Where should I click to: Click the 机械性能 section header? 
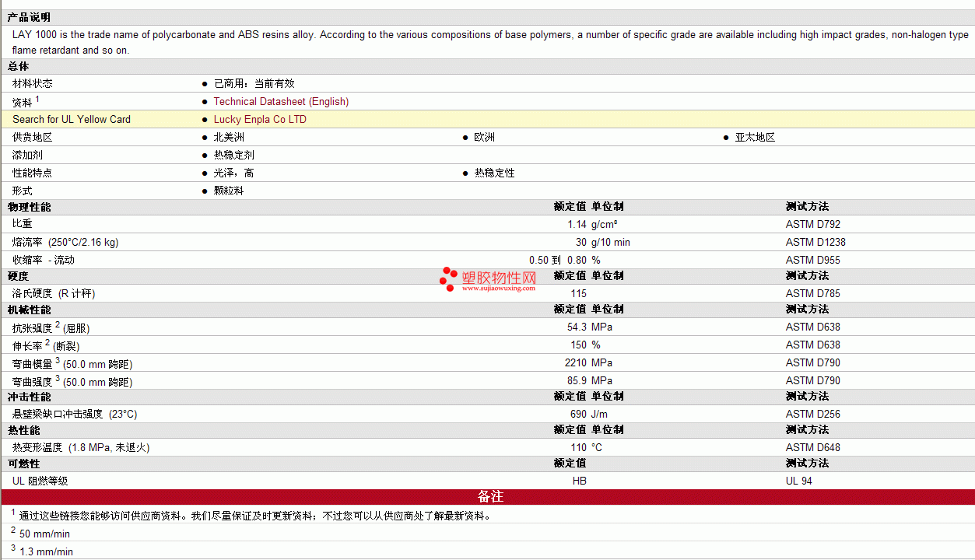(x=30, y=310)
